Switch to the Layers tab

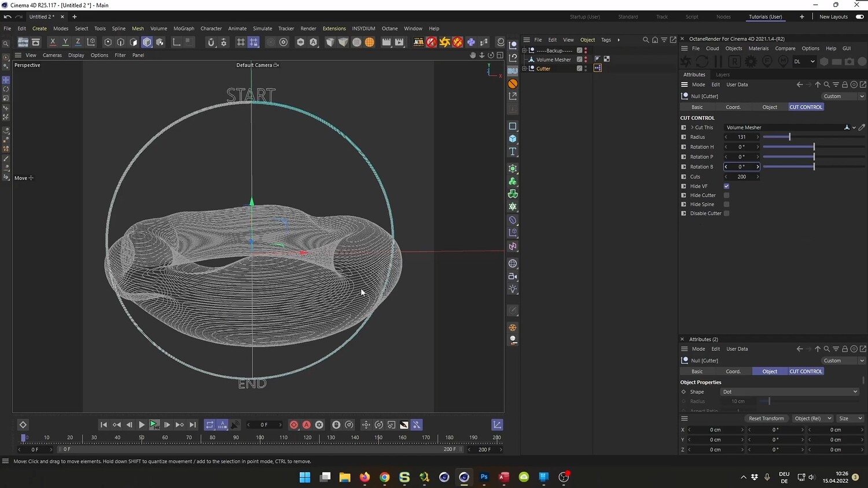pyautogui.click(x=723, y=75)
